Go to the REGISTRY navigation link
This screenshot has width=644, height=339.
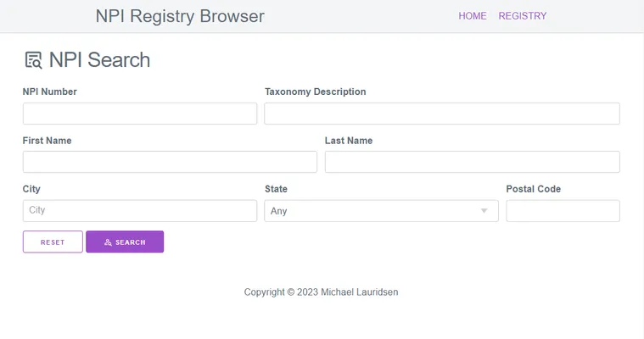[523, 16]
